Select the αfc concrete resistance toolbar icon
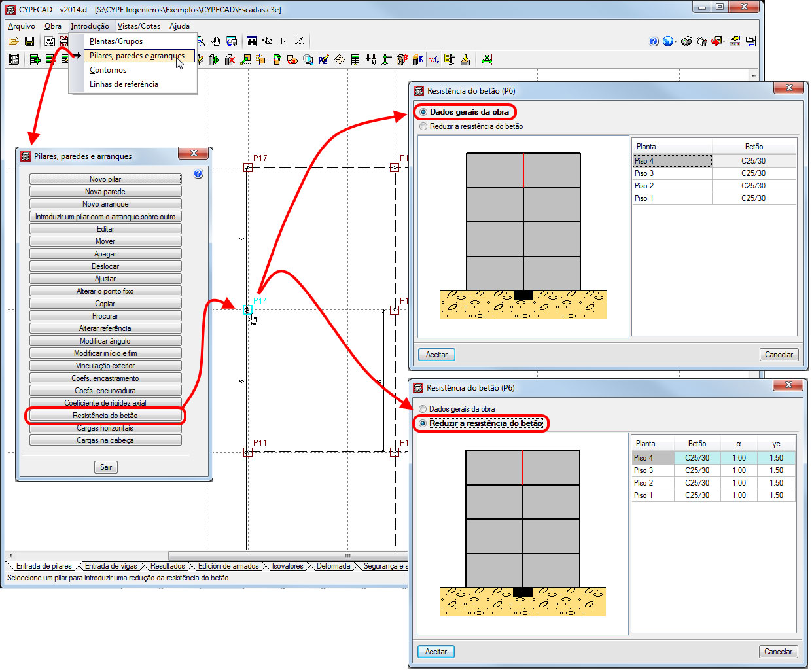This screenshot has height=672, width=812. (x=434, y=60)
